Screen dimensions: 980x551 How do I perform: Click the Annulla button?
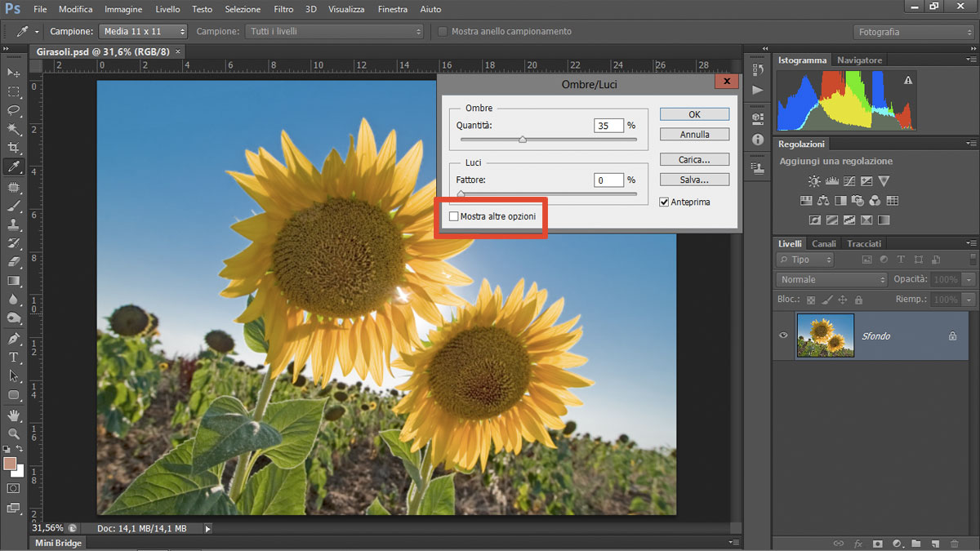pyautogui.click(x=694, y=134)
